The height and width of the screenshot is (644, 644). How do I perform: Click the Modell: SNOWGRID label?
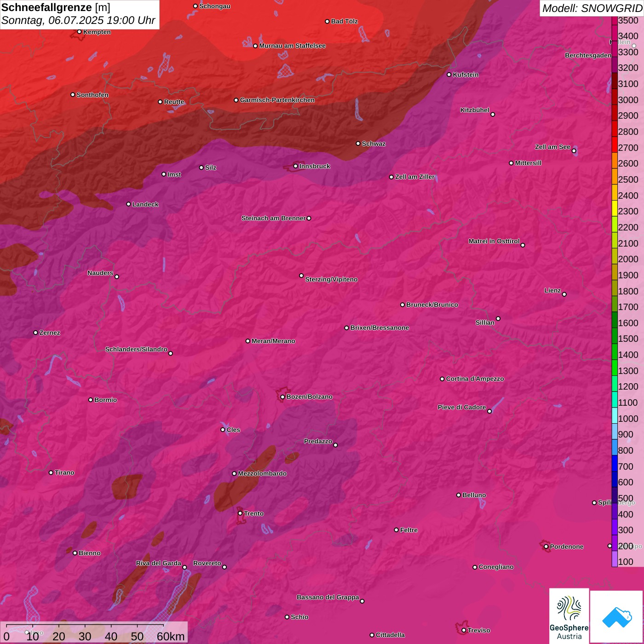coord(592,8)
